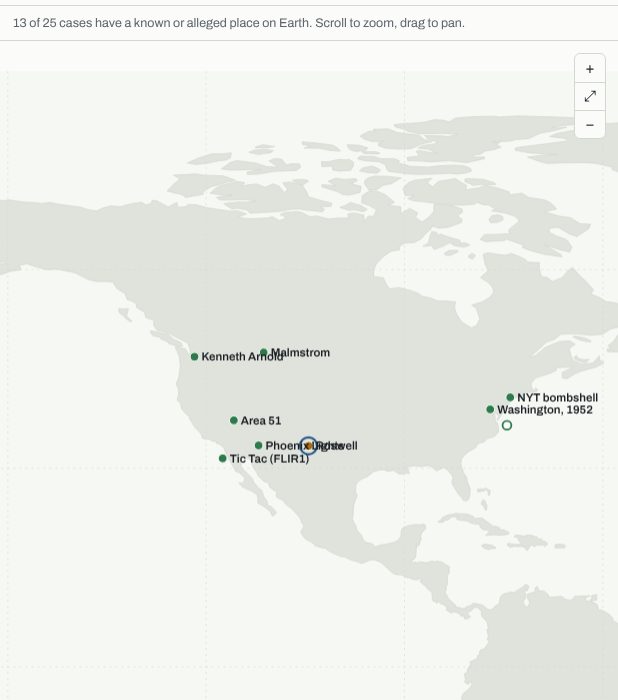Screen dimensions: 618x700
Task: Zoom in with the plus button
Action: tap(589, 69)
